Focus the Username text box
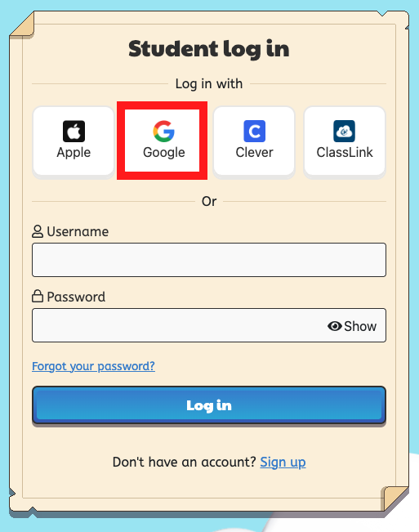 (x=209, y=260)
